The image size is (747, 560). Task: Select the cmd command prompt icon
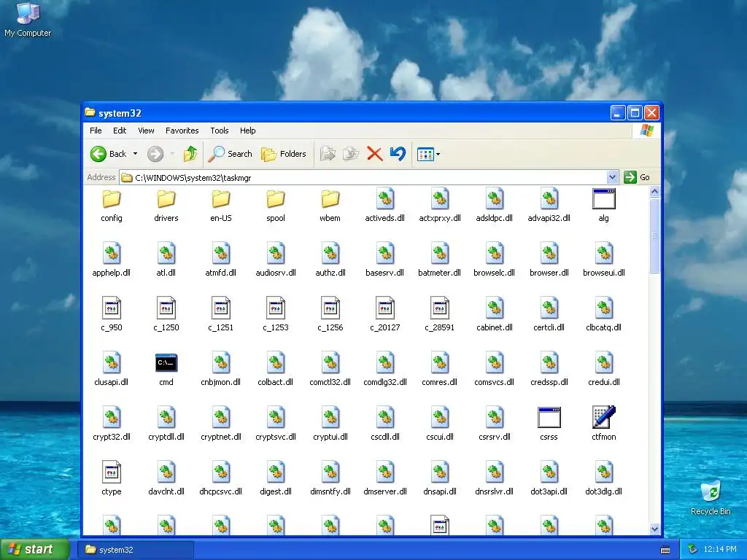click(x=166, y=370)
